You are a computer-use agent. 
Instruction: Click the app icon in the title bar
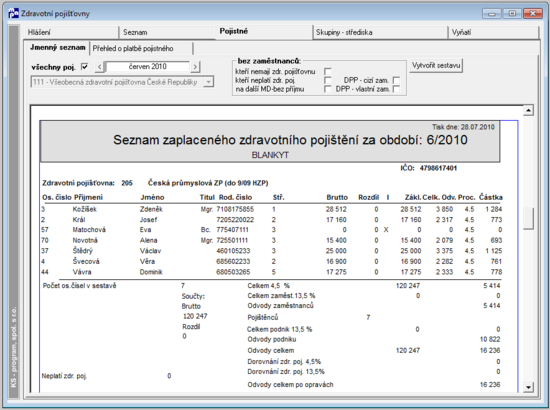[x=13, y=13]
